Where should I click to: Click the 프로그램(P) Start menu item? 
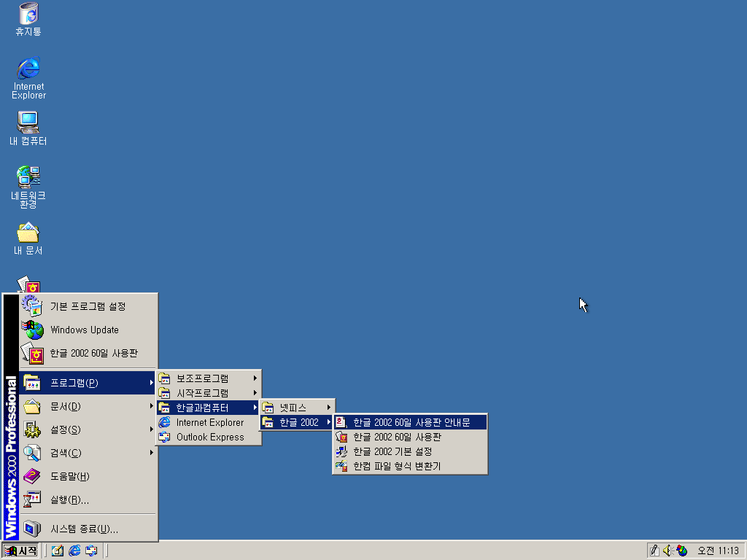(88, 383)
